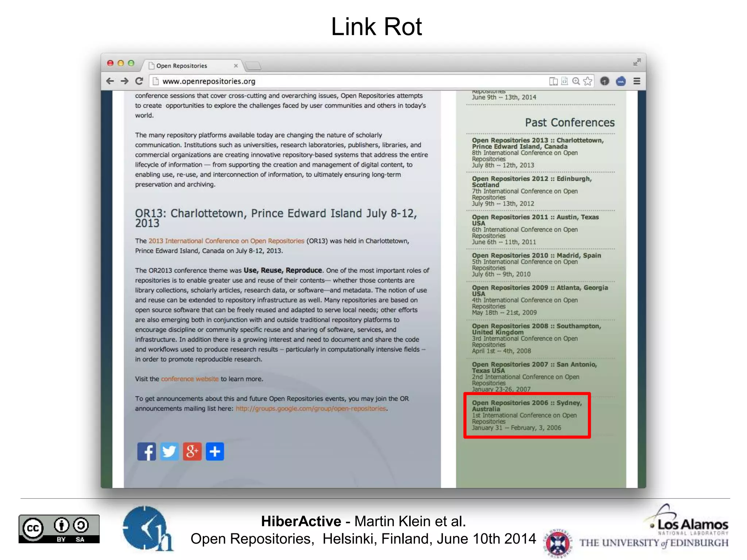Open the browser hamburger menu
The width and height of the screenshot is (747, 560).
tap(637, 81)
